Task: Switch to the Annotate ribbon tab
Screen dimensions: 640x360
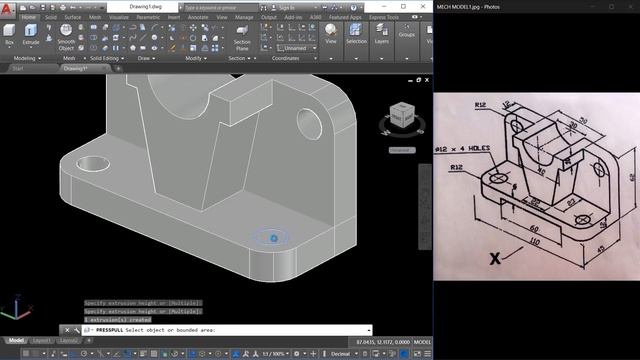Action: (x=198, y=17)
